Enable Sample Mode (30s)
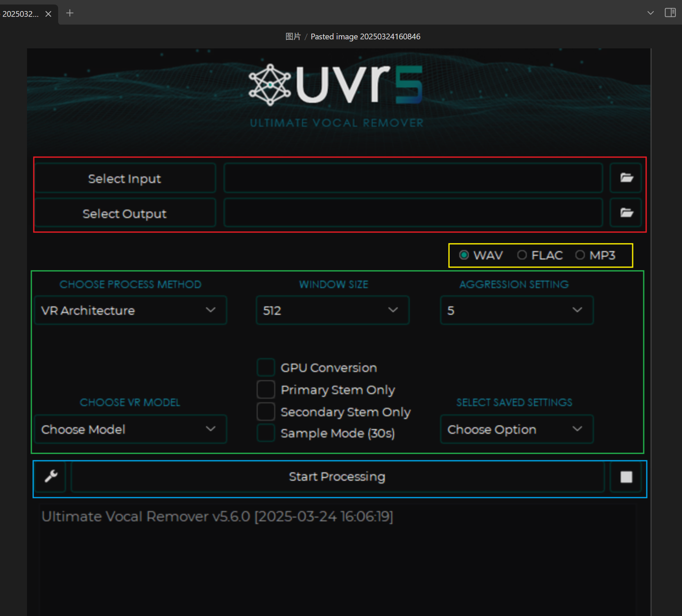 [x=266, y=433]
